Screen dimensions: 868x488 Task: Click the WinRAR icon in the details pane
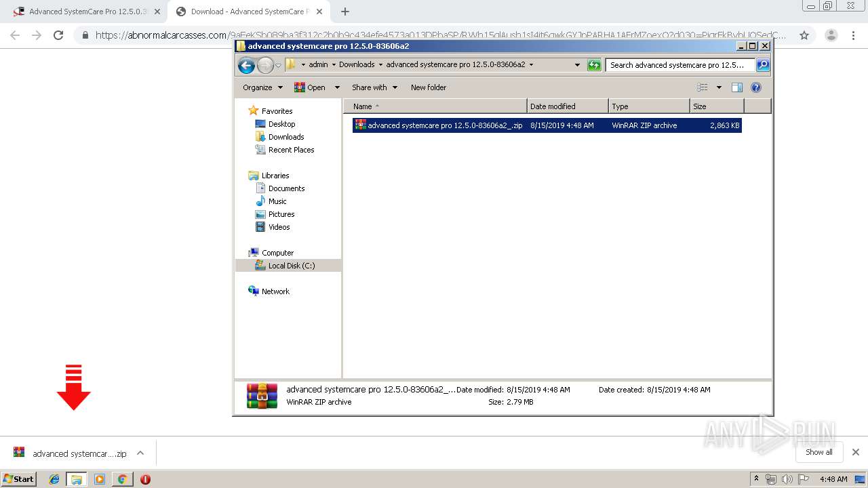tap(262, 396)
